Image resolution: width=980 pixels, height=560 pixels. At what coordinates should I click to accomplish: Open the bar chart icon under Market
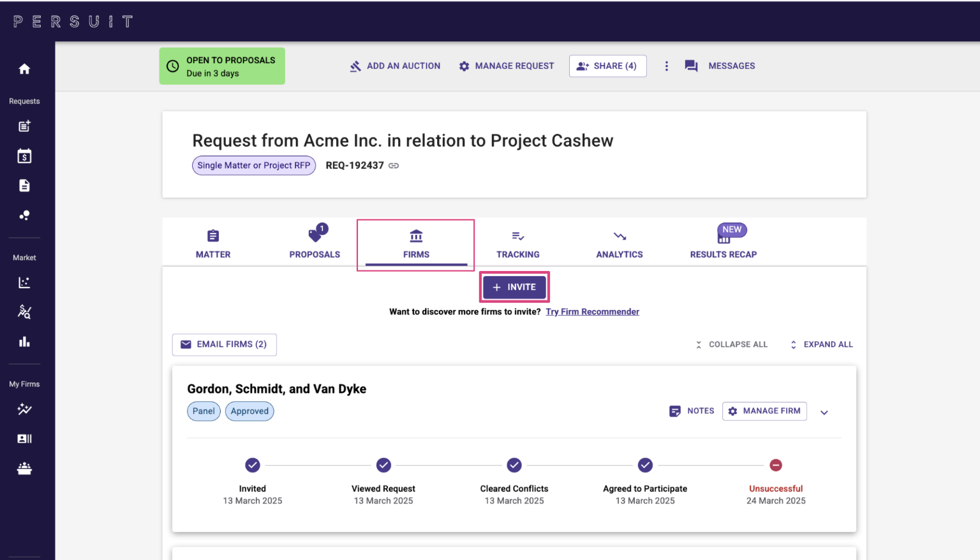point(24,342)
